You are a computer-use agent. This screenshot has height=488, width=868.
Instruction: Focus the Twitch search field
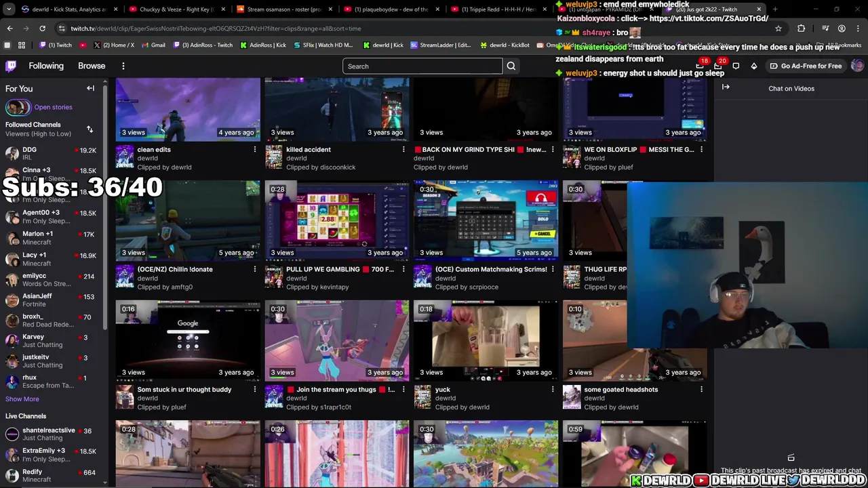pos(422,66)
